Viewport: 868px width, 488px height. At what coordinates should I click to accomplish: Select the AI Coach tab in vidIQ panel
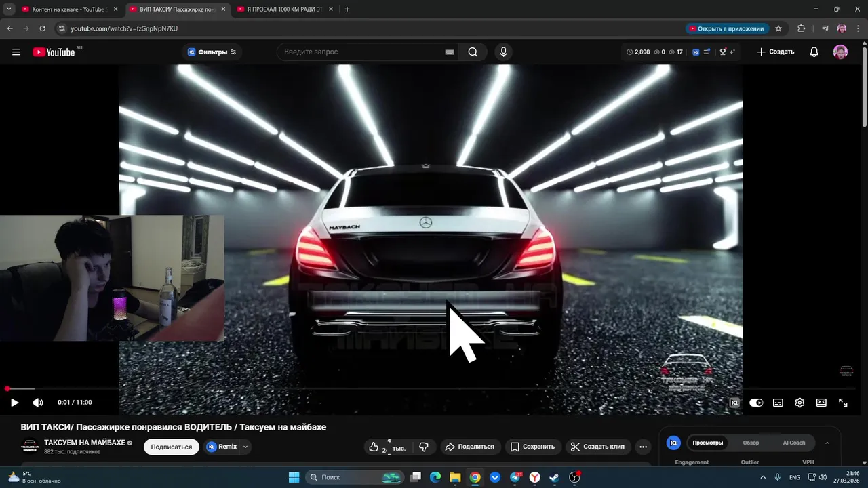[x=794, y=443]
